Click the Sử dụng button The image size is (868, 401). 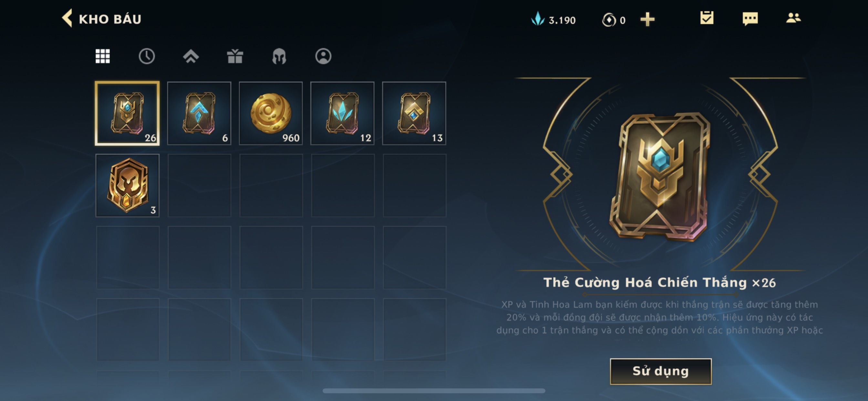click(661, 371)
